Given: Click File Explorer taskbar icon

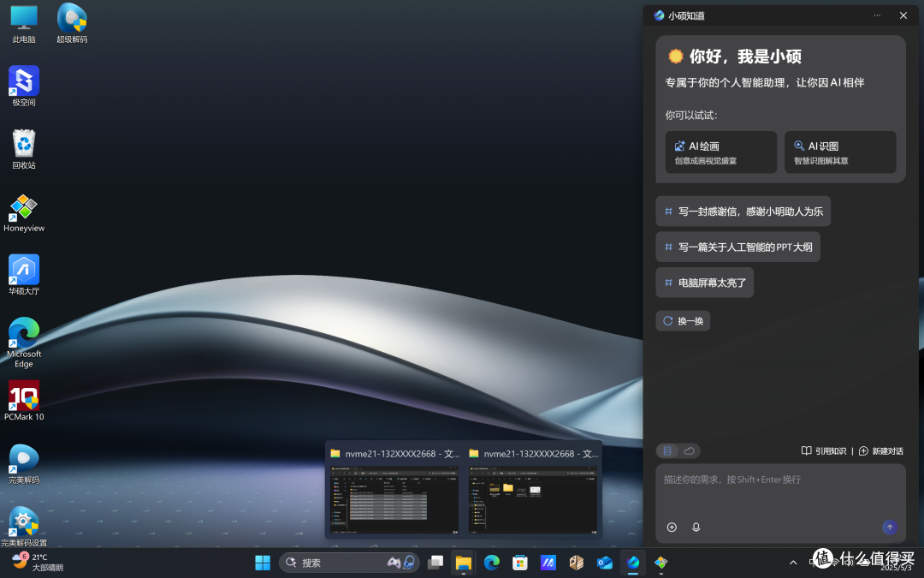Looking at the screenshot, I should pos(463,563).
